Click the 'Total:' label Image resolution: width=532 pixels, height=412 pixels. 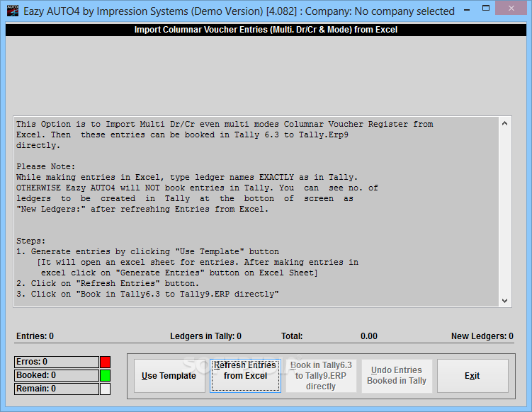(292, 336)
